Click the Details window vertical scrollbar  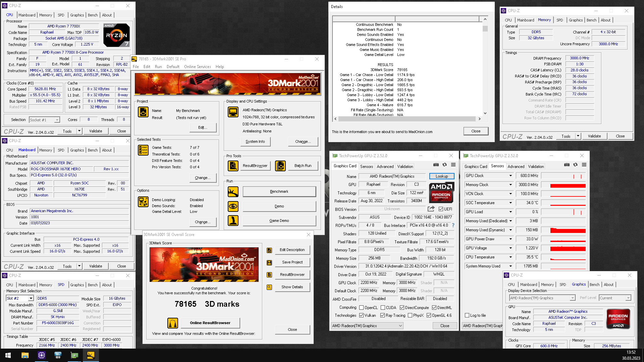click(x=485, y=66)
